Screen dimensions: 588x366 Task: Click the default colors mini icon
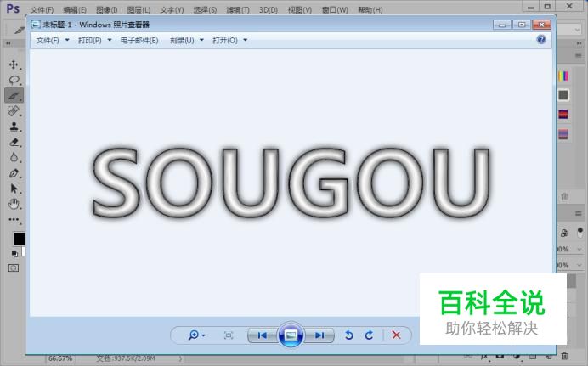tap(14, 254)
